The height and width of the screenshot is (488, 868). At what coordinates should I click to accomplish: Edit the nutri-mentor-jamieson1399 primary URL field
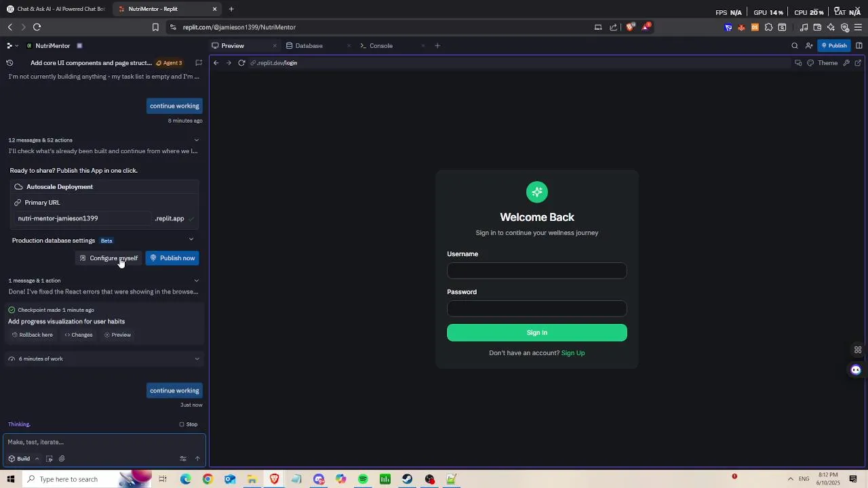81,218
